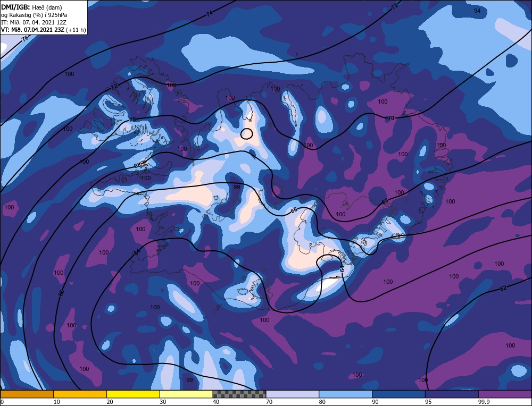Click the gray checkered 40–70 legend swatch
This screenshot has width=532, height=406.
tap(239, 394)
